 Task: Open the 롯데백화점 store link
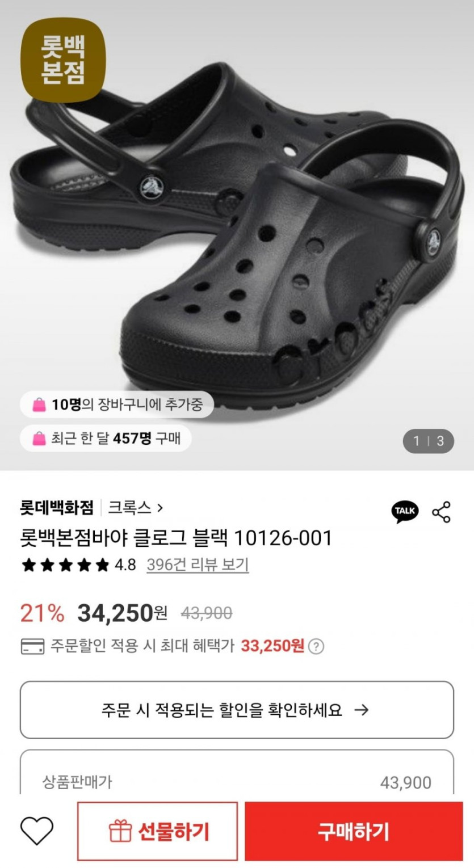click(57, 507)
